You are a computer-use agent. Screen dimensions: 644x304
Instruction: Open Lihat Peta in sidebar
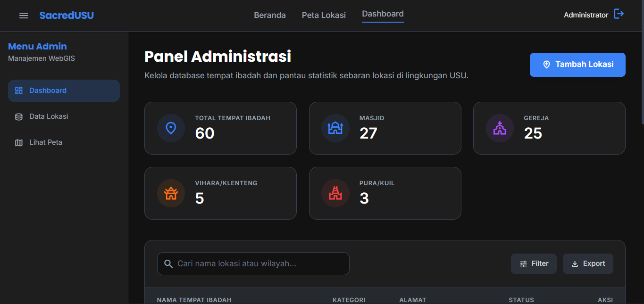(64, 142)
